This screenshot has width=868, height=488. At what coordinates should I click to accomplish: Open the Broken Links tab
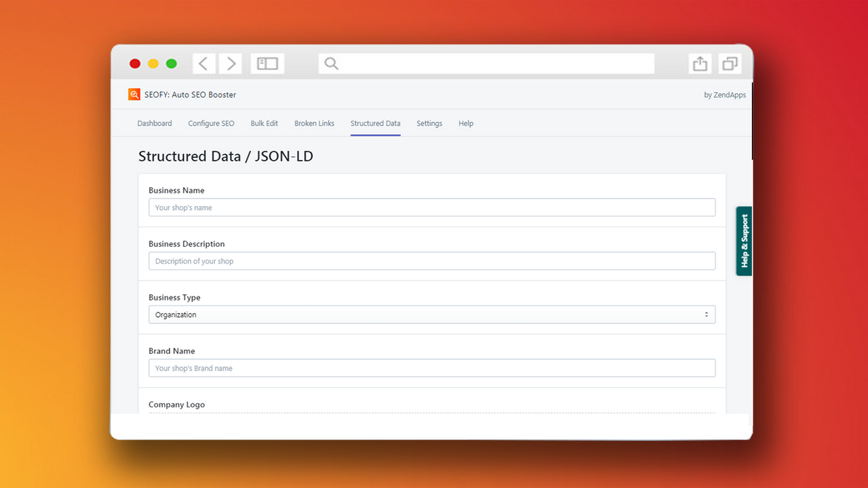coord(314,123)
